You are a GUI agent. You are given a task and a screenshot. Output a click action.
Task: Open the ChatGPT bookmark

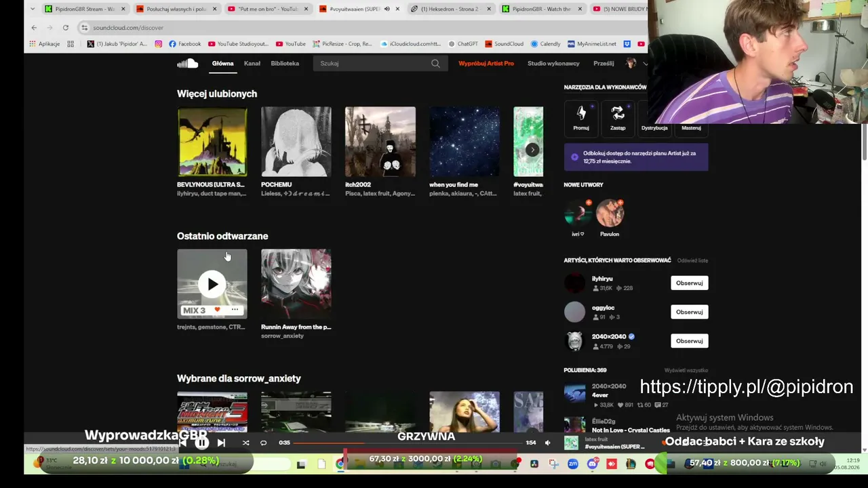tap(463, 44)
